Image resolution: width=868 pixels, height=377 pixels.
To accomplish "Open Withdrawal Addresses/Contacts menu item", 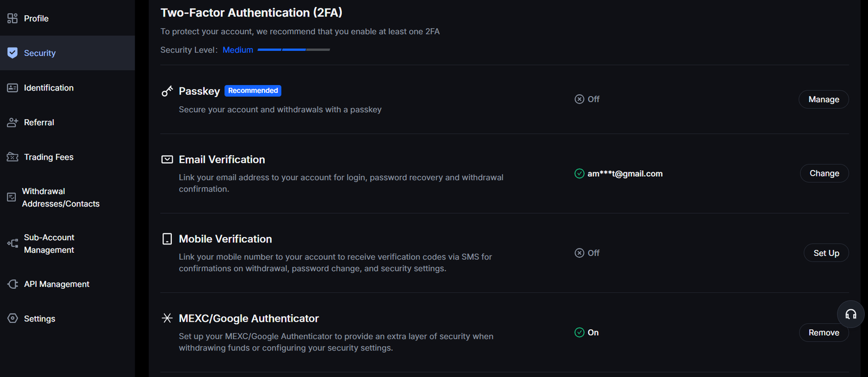I will [60, 197].
